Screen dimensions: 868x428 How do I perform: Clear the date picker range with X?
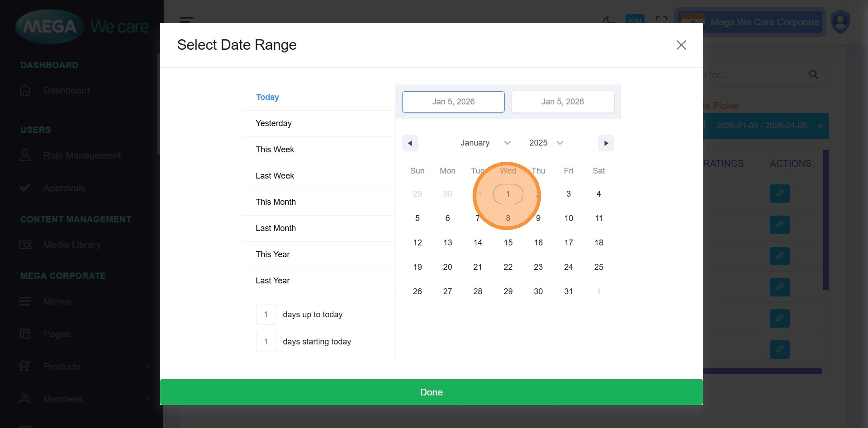[x=820, y=126]
